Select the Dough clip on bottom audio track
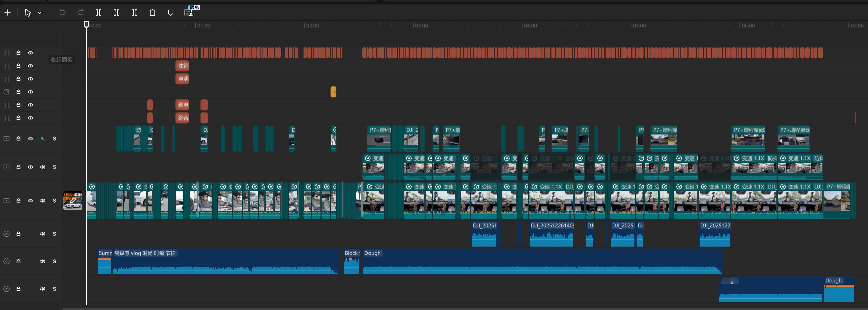The height and width of the screenshot is (310, 868). pyautogui.click(x=839, y=289)
